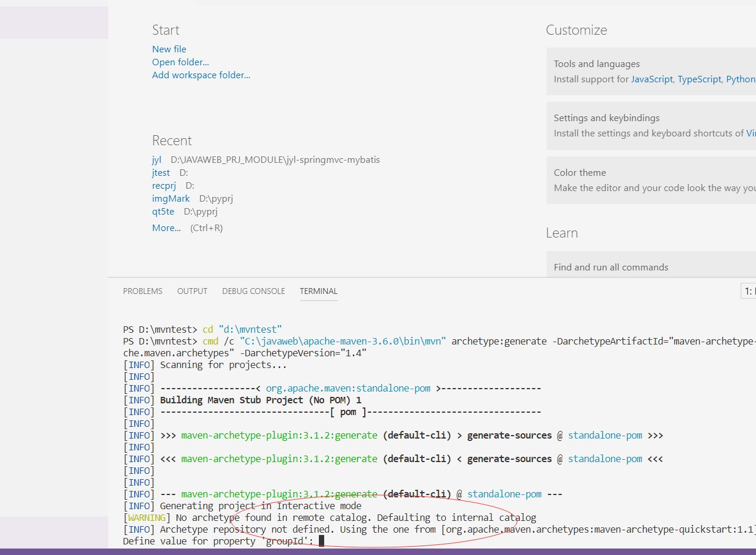Screen dimensions: 756x555
Task: Switch to the OUTPUT tab
Action: coord(192,291)
